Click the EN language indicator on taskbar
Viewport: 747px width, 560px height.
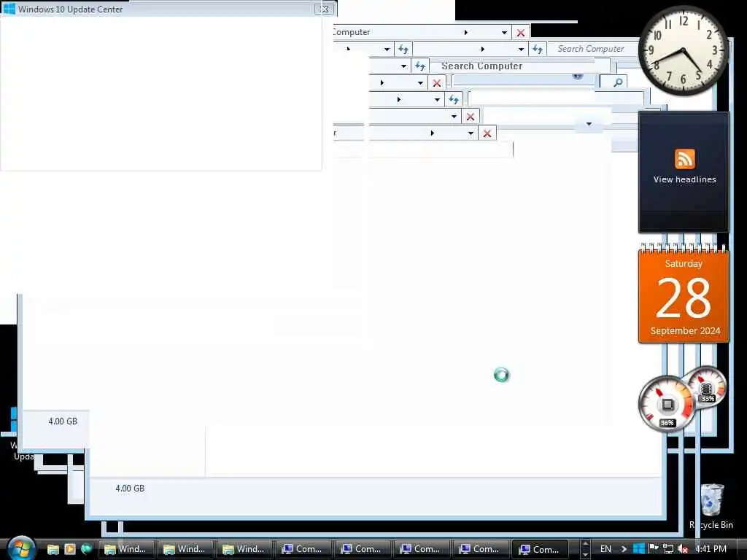(x=605, y=548)
